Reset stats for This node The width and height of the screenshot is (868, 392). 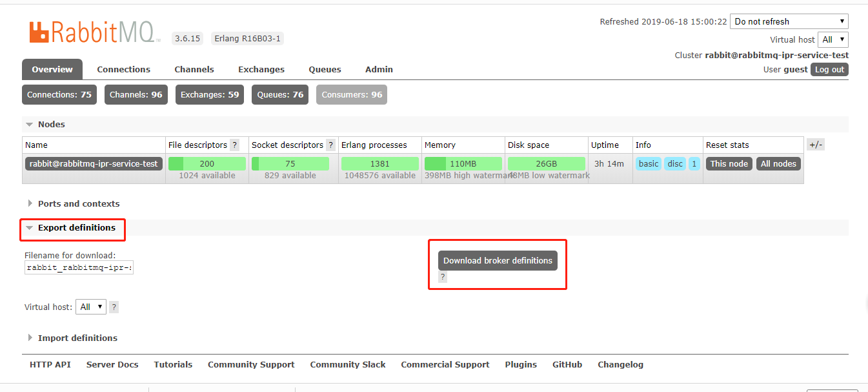(x=729, y=164)
